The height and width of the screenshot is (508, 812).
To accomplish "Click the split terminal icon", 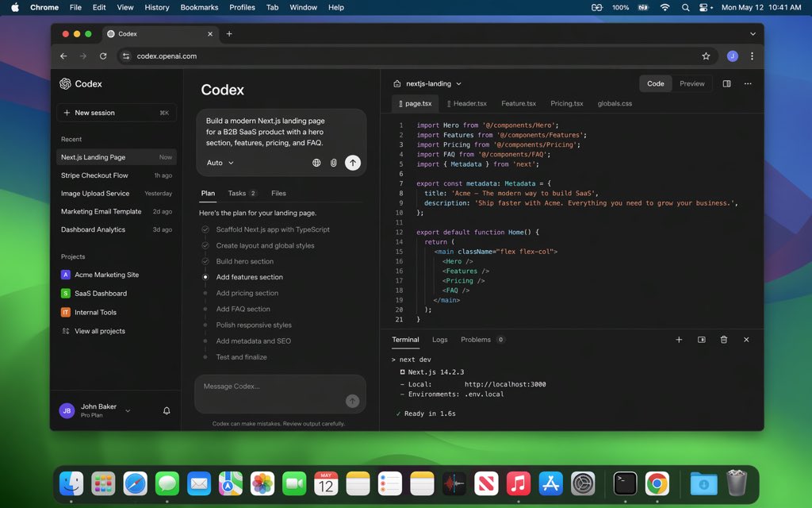I will pos(702,340).
